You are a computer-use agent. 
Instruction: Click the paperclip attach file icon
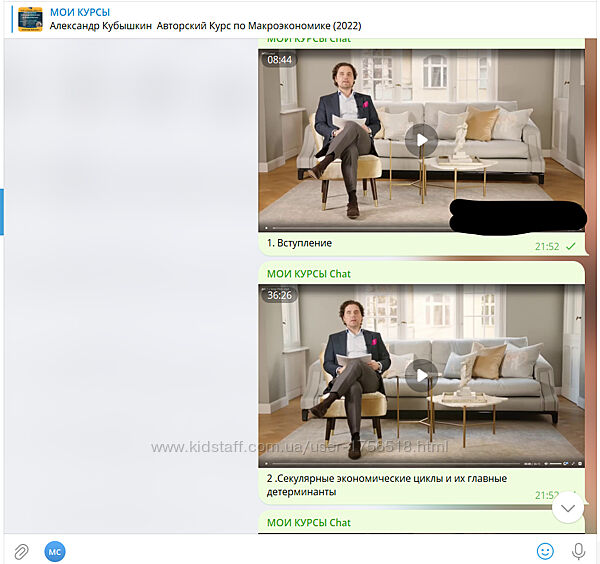[20, 551]
